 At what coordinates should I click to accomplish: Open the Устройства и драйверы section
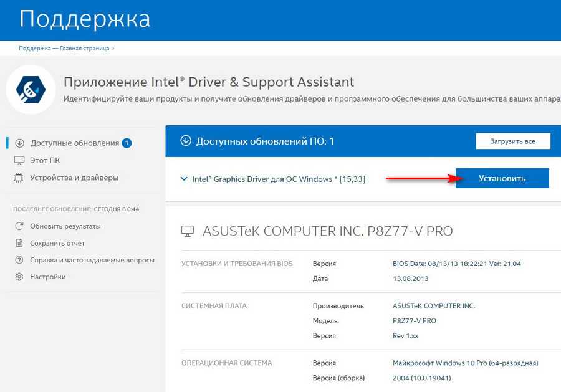(x=74, y=178)
